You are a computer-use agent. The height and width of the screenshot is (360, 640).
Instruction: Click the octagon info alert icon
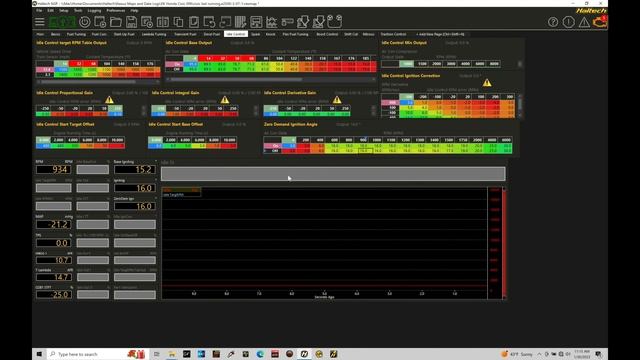click(x=569, y=22)
